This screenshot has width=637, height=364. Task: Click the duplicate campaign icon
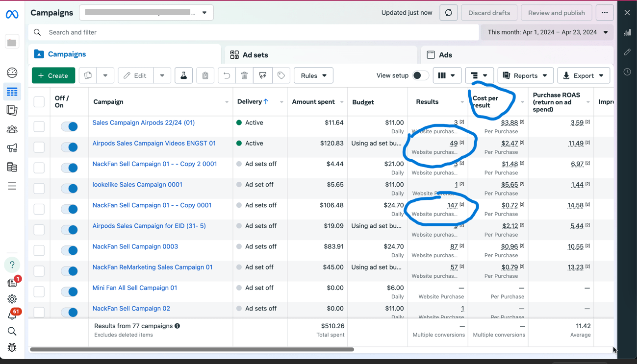[x=88, y=75]
